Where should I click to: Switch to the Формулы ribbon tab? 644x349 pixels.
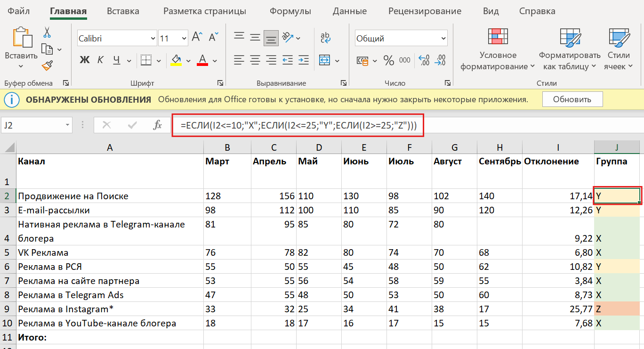point(290,10)
